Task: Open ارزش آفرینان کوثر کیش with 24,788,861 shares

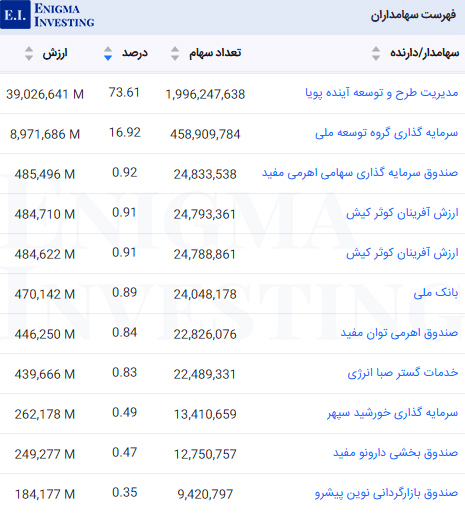Action: pos(402,253)
